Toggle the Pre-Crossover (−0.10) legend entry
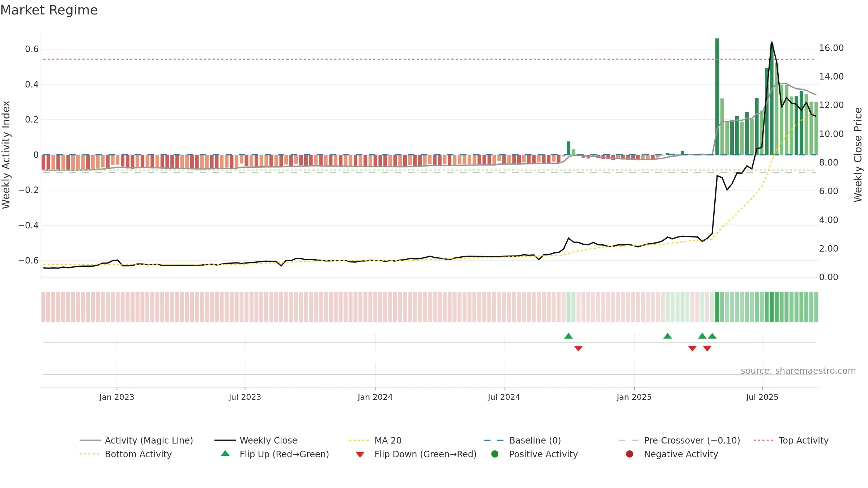 point(680,440)
